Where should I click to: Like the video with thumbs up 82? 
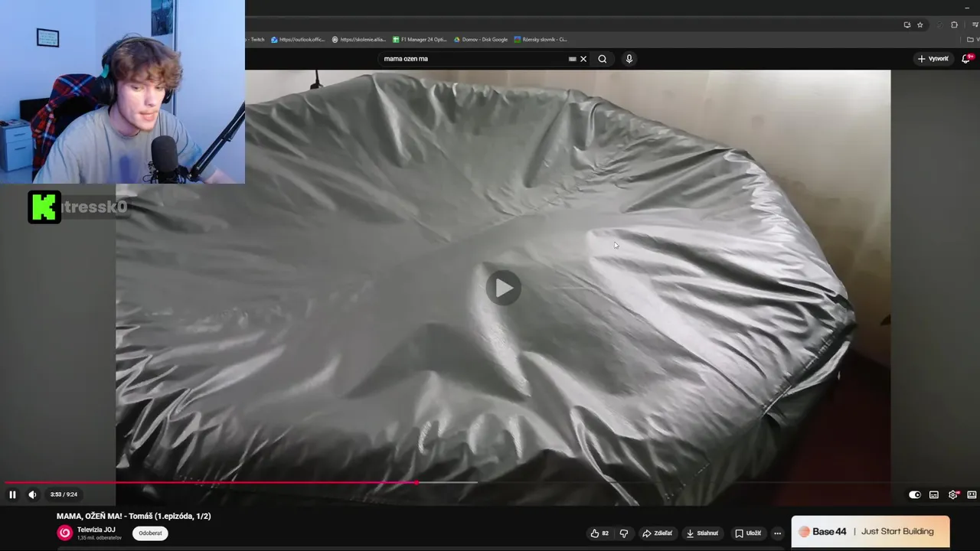coord(599,533)
